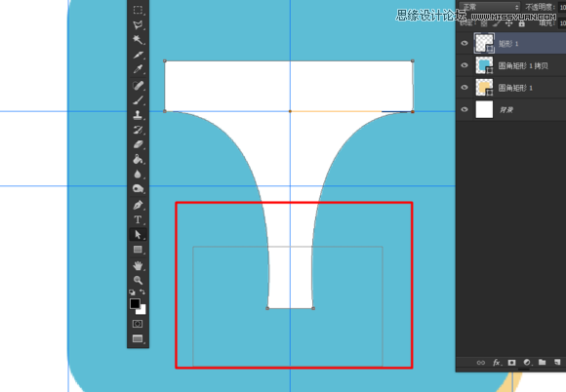Click top-right anchor point of white shape
Image resolution: width=566 pixels, height=392 pixels.
413,61
